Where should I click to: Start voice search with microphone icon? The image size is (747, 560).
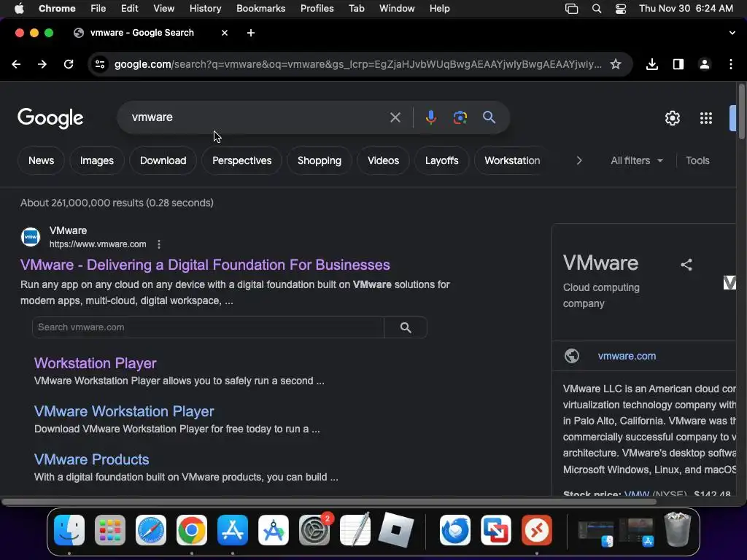click(x=430, y=117)
